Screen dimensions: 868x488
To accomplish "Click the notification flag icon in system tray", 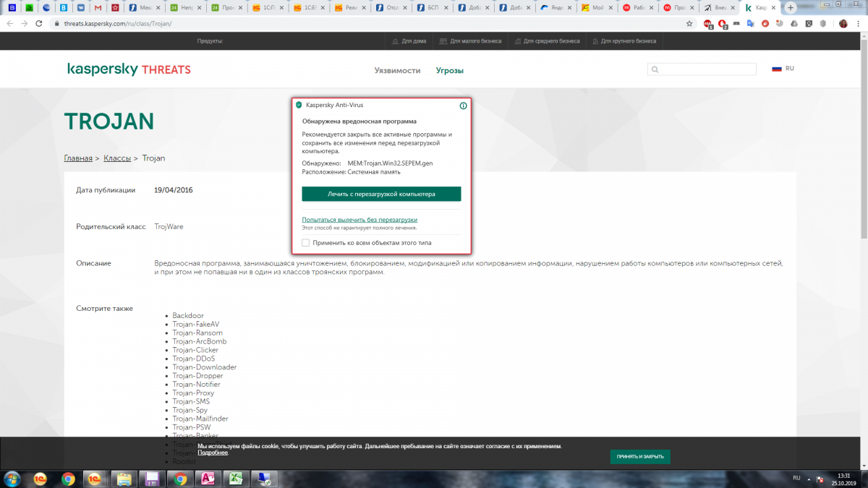I will coord(820,479).
